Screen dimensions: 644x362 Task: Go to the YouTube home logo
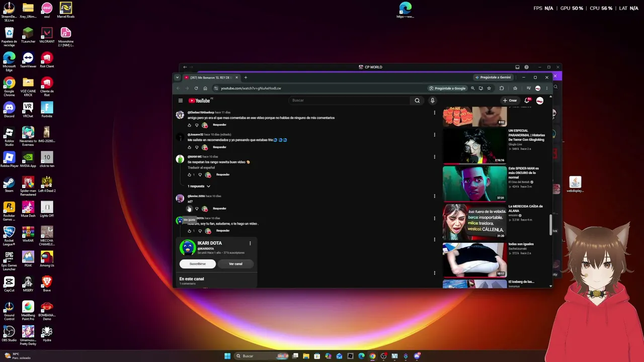[200, 101]
